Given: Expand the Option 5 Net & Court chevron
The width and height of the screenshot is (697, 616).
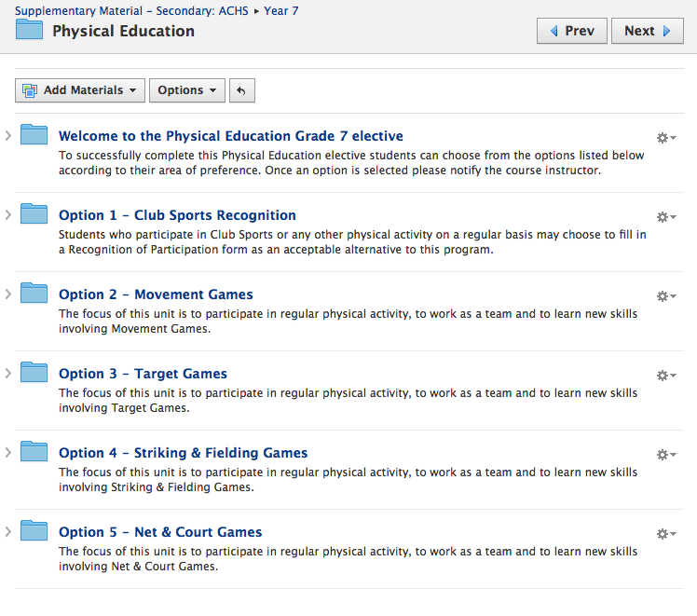Looking at the screenshot, I should click(8, 531).
